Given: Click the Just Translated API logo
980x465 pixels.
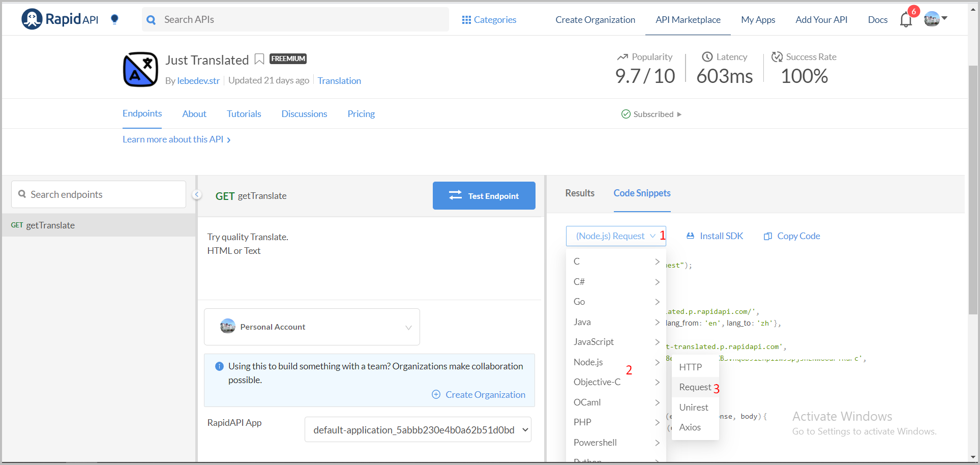Looking at the screenshot, I should click(140, 69).
